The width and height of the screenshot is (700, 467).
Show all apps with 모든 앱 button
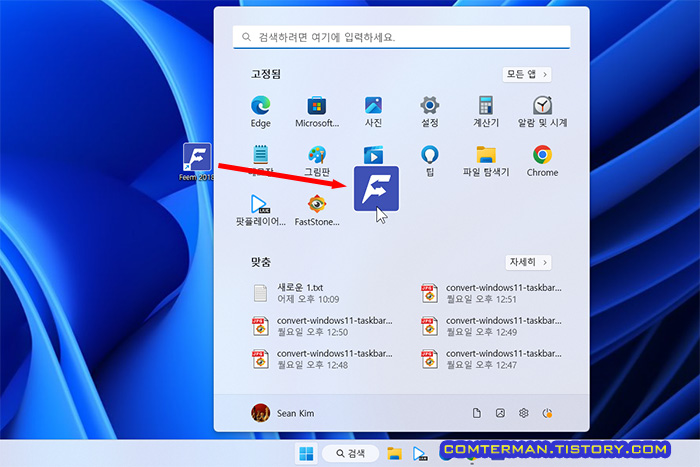click(x=527, y=74)
